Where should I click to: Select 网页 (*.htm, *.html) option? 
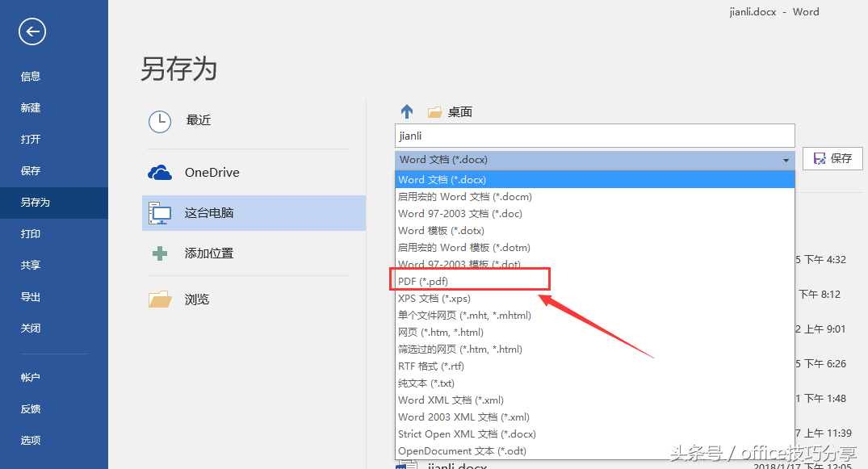click(594, 333)
